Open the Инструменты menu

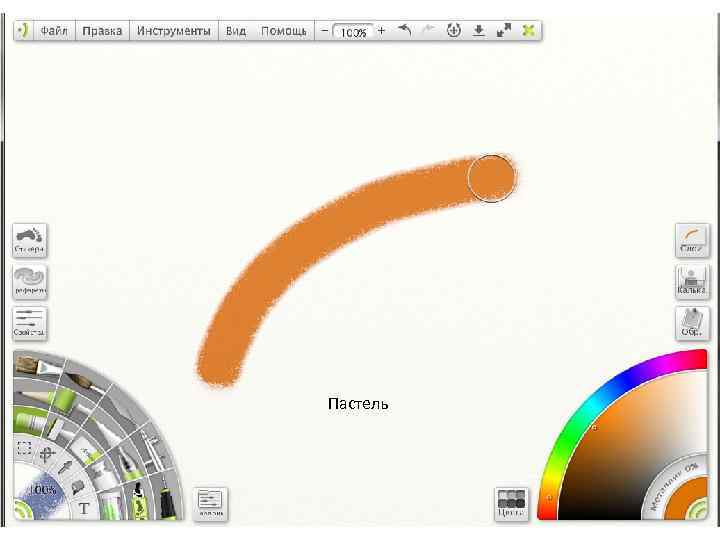point(174,31)
